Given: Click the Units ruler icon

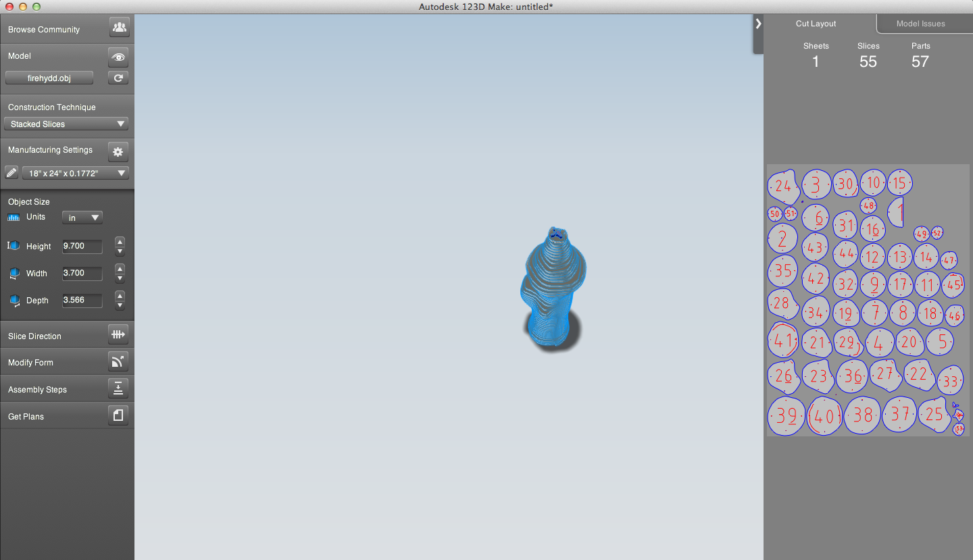Looking at the screenshot, I should [14, 218].
